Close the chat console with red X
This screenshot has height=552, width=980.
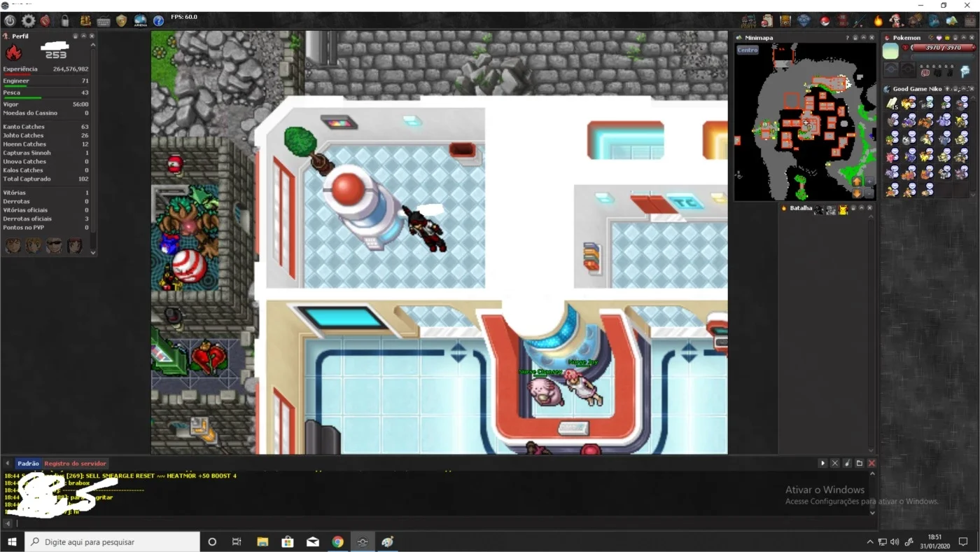pos(871,463)
